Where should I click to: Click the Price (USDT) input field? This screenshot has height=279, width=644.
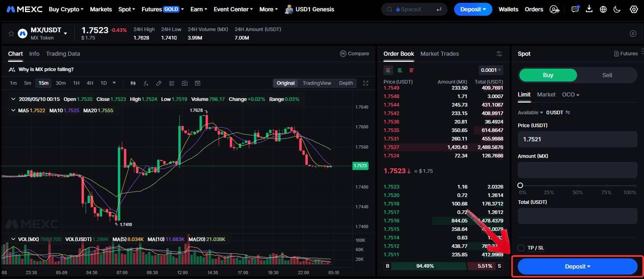point(577,139)
